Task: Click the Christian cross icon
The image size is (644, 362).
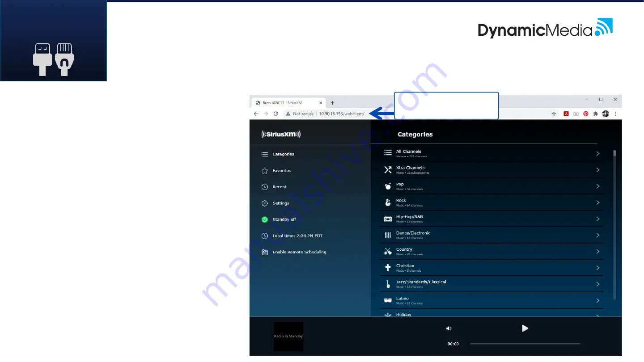Action: pyautogui.click(x=388, y=268)
